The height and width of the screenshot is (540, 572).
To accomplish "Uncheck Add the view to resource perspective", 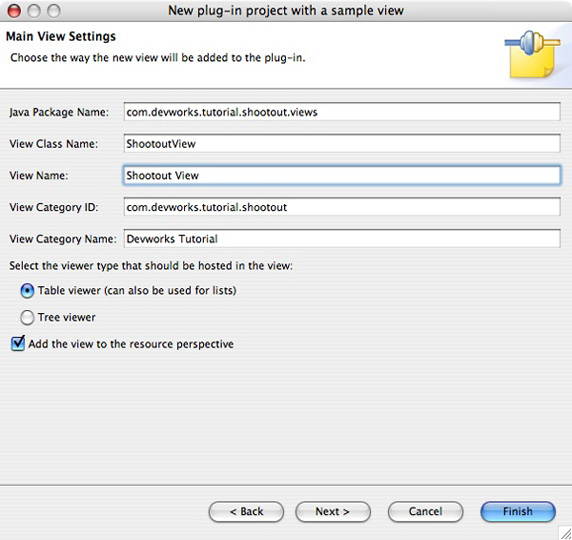I will point(18,343).
